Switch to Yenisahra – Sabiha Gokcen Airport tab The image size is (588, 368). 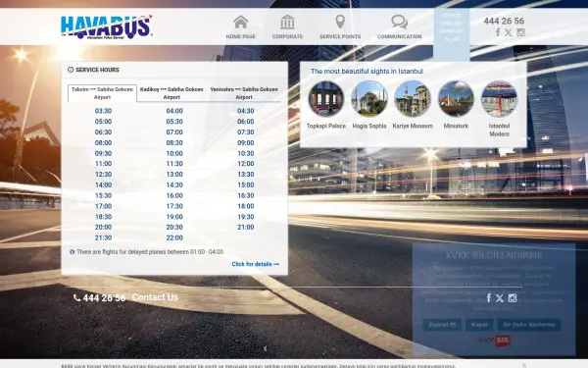[x=244, y=93]
